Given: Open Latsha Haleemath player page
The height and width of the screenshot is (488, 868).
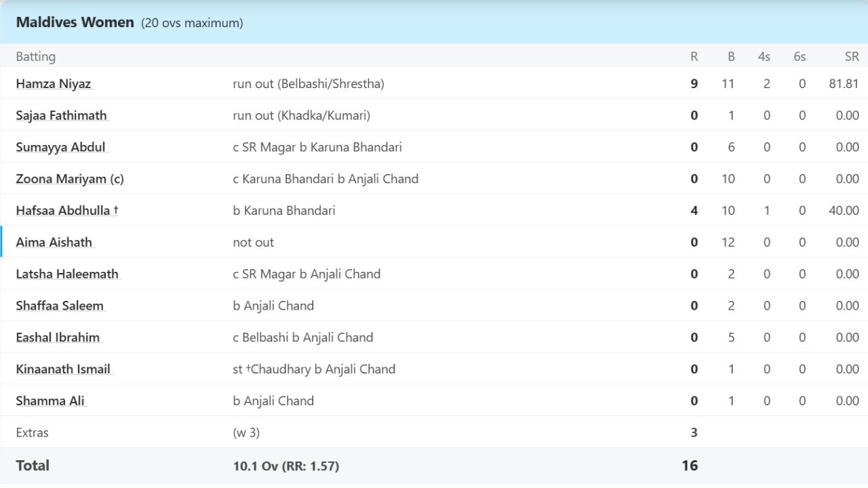Looking at the screenshot, I should 67,274.
